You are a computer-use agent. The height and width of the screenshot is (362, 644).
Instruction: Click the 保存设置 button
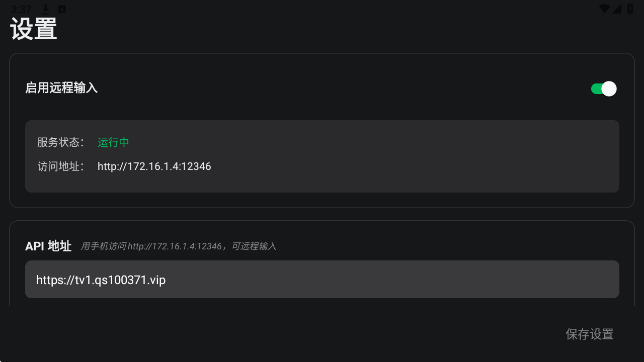click(x=589, y=334)
